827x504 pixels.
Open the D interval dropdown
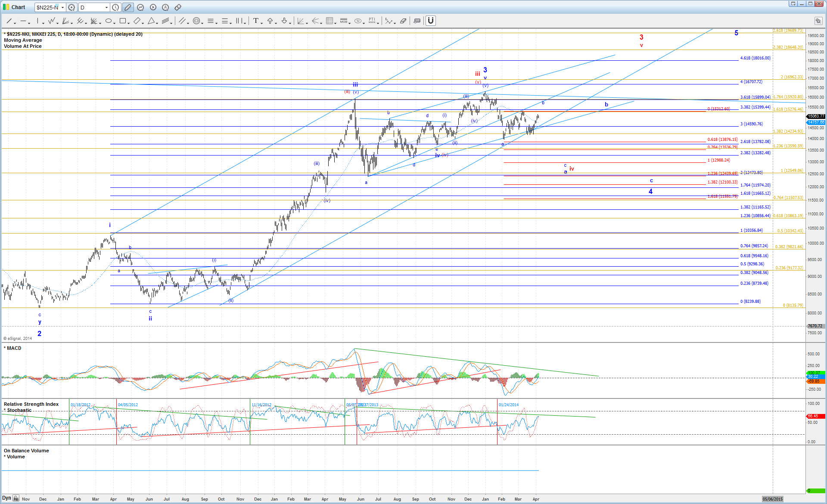click(106, 7)
